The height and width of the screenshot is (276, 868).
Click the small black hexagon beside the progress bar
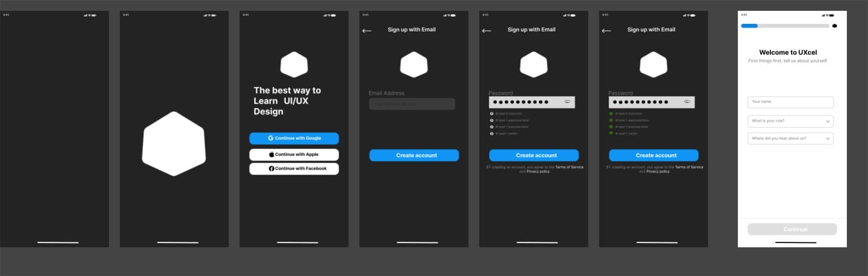tap(834, 25)
